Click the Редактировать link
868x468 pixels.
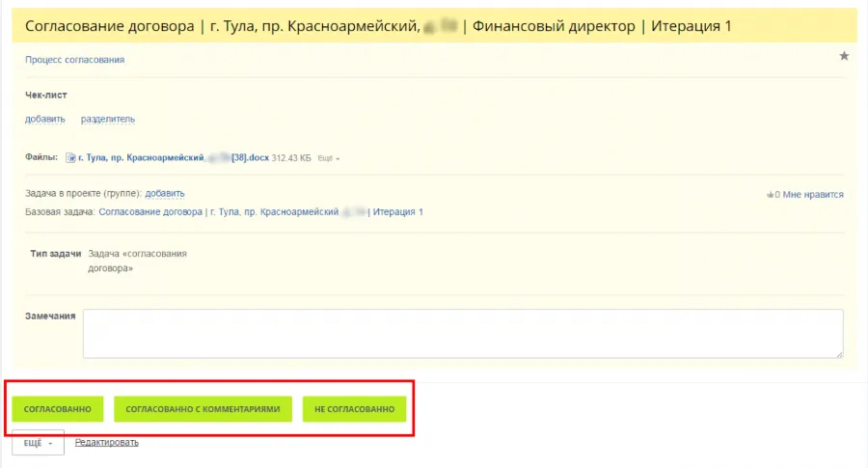(x=107, y=442)
